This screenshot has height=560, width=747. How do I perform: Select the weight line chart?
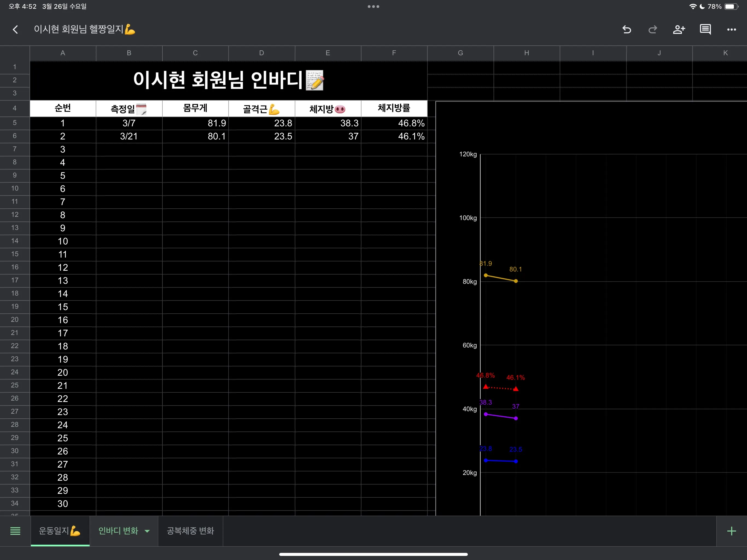[501, 277]
